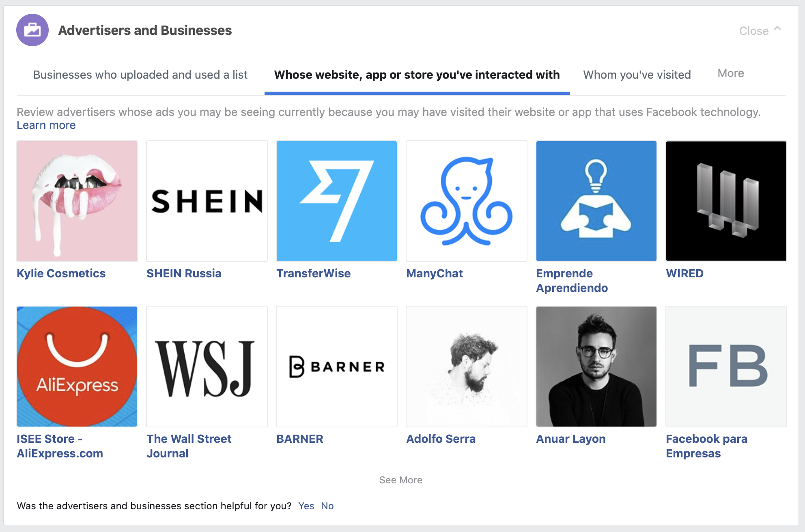Click the ManyChat octopus logo
Viewport: 805px width, 532px height.
coord(467,201)
